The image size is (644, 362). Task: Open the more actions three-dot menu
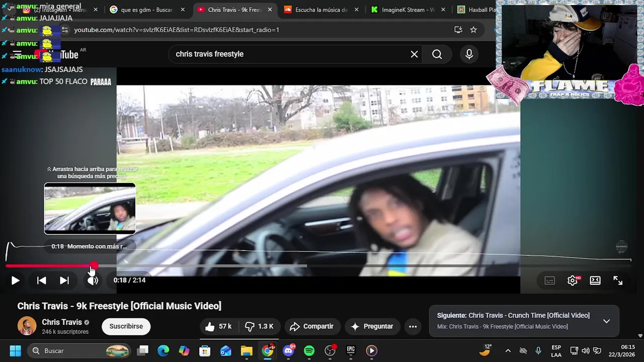(x=413, y=326)
